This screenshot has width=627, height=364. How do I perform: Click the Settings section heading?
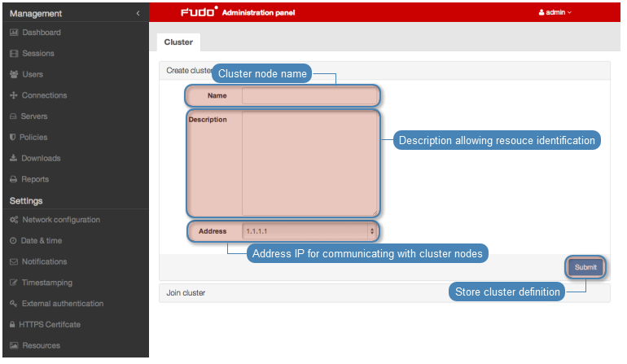pyautogui.click(x=26, y=201)
